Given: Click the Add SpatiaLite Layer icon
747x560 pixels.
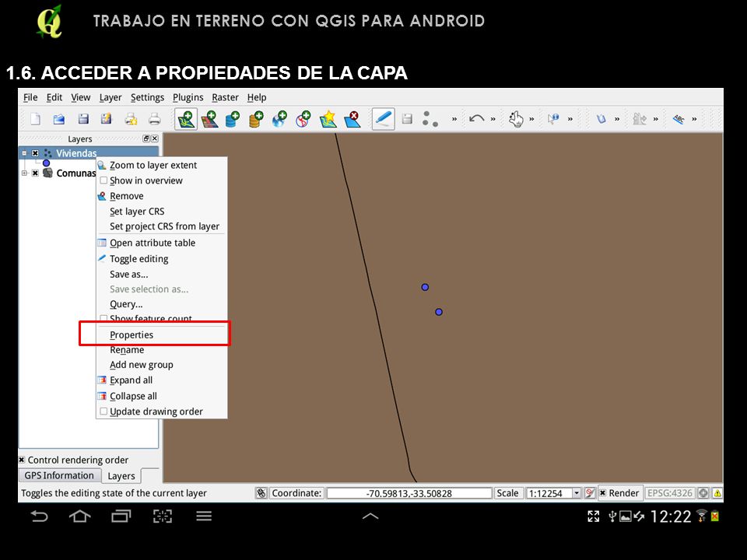Looking at the screenshot, I should tap(256, 118).
